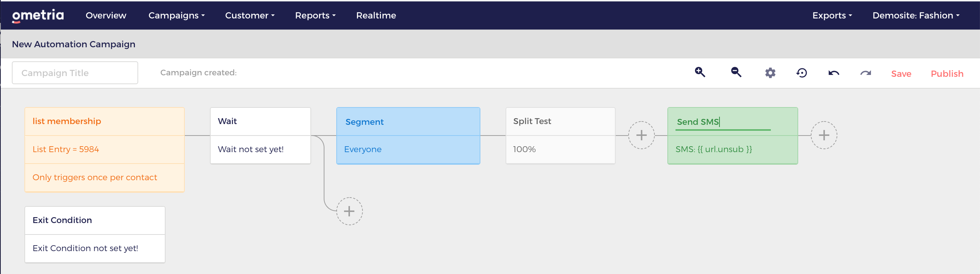Expand the Customer menu
Screen dimensions: 980x274
249,16
